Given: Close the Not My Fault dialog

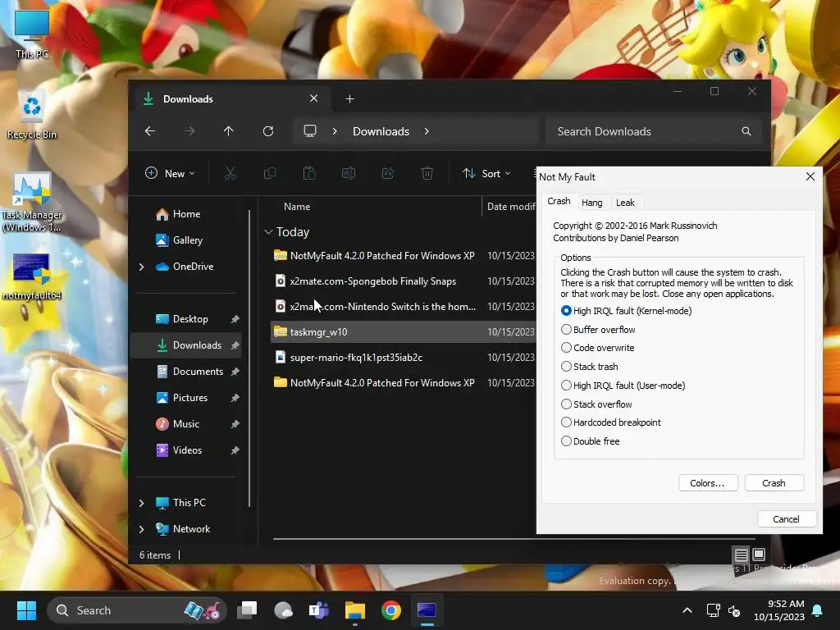Looking at the screenshot, I should 810,177.
